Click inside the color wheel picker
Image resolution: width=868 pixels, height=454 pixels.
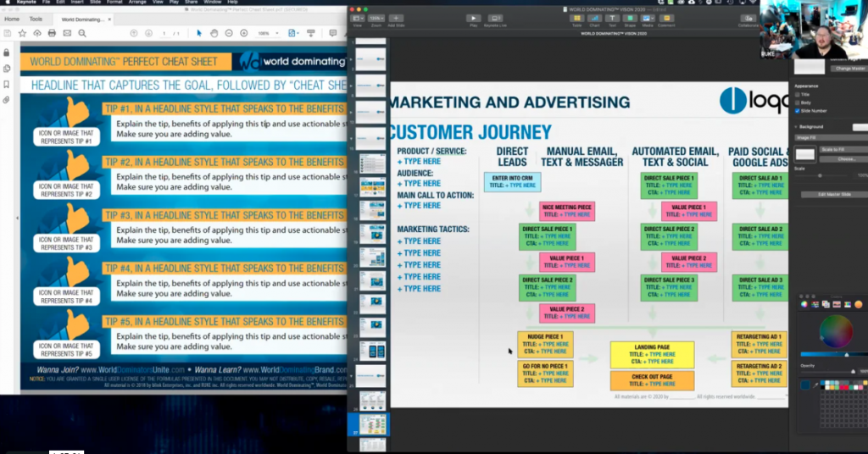click(x=836, y=331)
